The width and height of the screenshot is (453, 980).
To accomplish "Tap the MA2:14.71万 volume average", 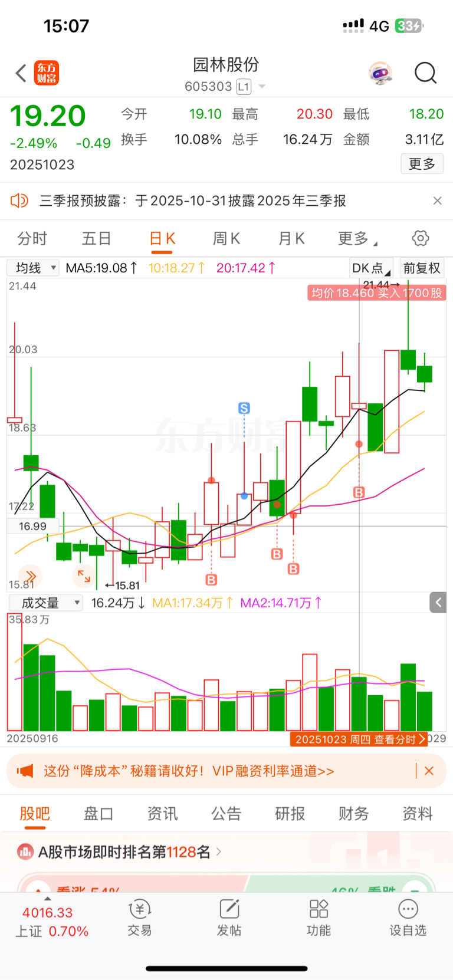I will [x=281, y=603].
